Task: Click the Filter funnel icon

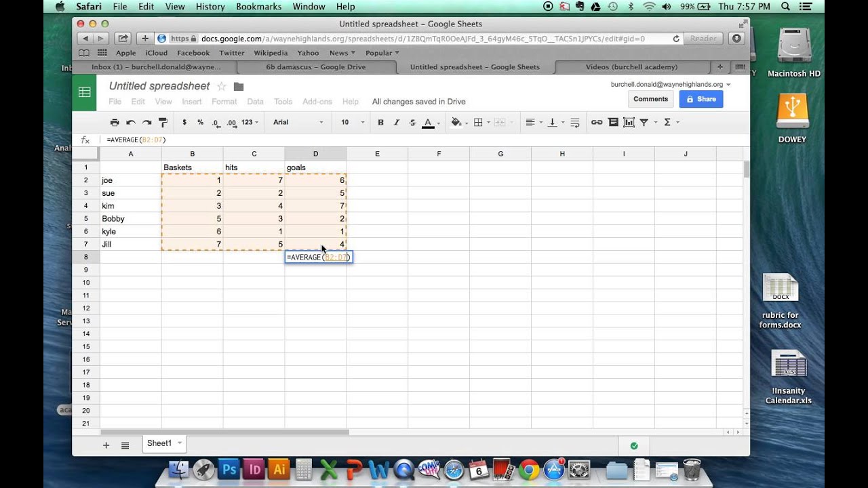Action: tap(644, 123)
